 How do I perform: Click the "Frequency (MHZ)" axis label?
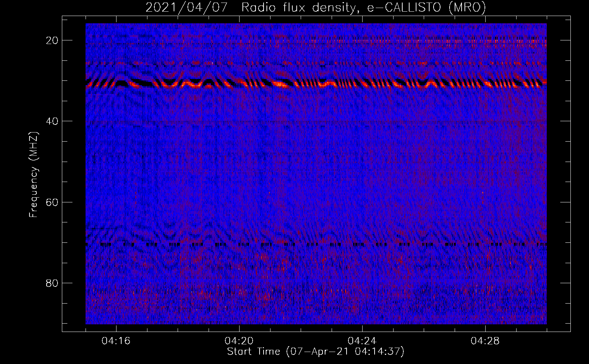click(33, 175)
